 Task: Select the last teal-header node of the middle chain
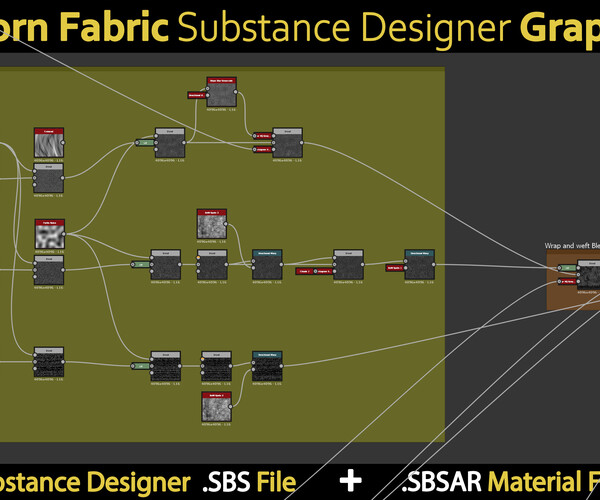pos(419,265)
